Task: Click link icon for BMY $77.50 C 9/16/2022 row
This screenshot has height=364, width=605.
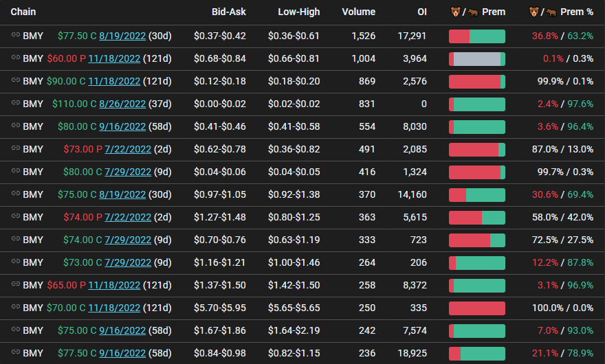Action: 15,352
